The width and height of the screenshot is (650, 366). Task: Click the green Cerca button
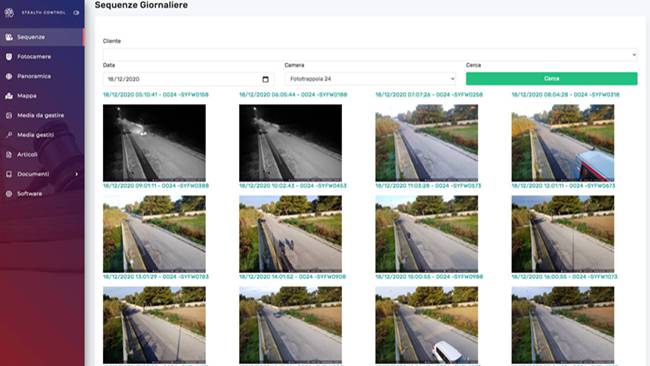[x=551, y=79]
